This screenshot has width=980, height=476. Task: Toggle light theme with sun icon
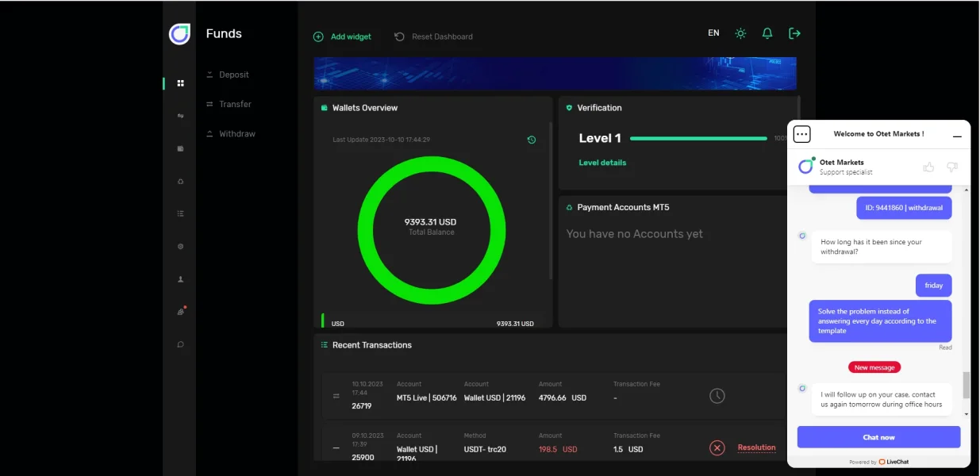click(x=740, y=33)
